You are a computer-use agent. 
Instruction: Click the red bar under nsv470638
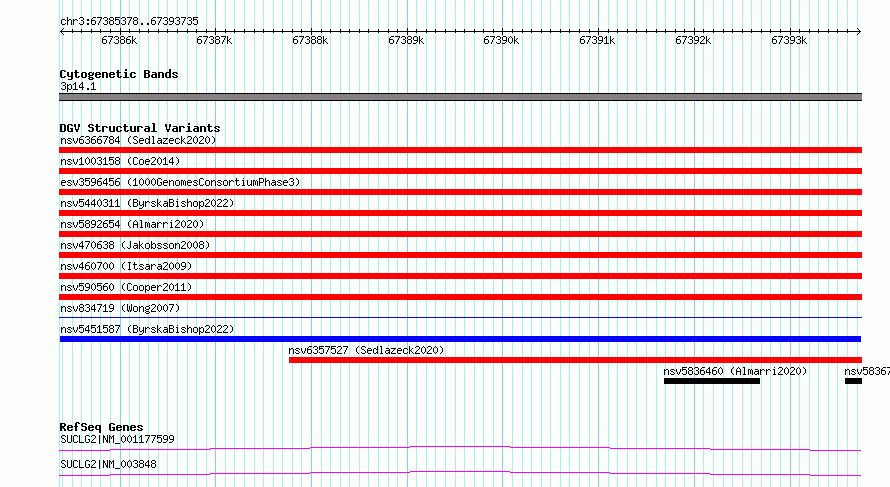tap(460, 255)
